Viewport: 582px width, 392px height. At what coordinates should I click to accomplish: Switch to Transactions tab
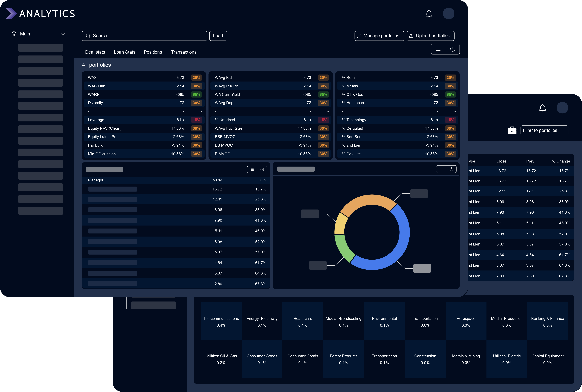pos(184,52)
